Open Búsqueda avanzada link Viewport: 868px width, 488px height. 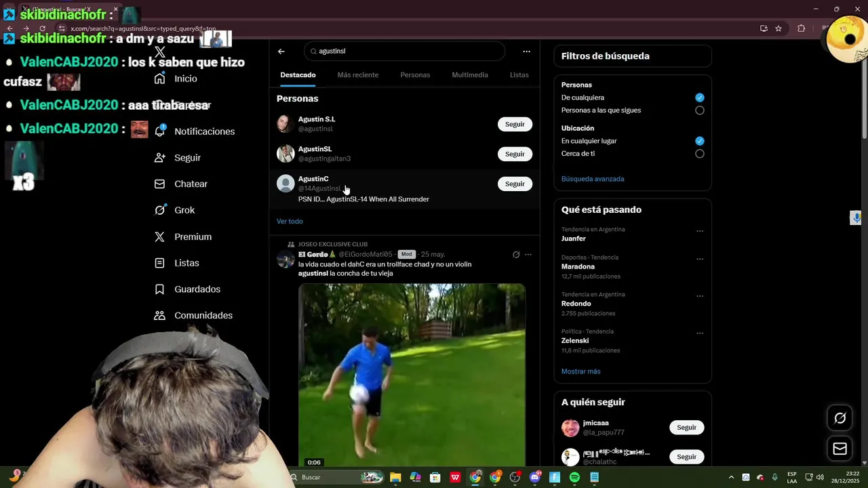click(x=593, y=179)
